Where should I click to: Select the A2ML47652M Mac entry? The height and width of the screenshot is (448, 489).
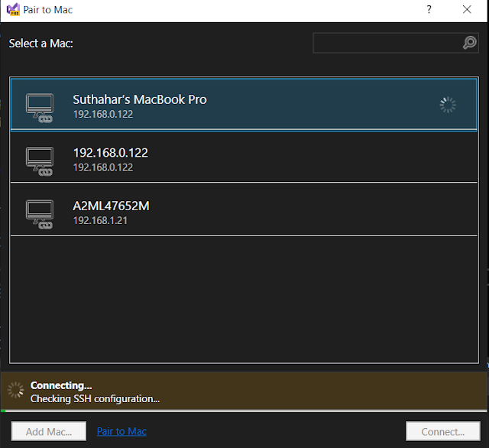[111, 206]
